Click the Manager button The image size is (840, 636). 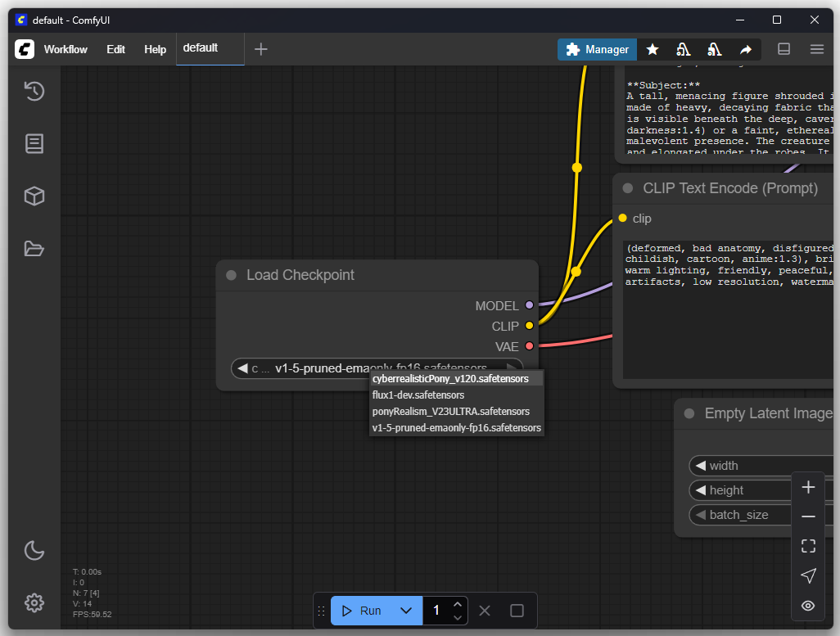point(598,50)
